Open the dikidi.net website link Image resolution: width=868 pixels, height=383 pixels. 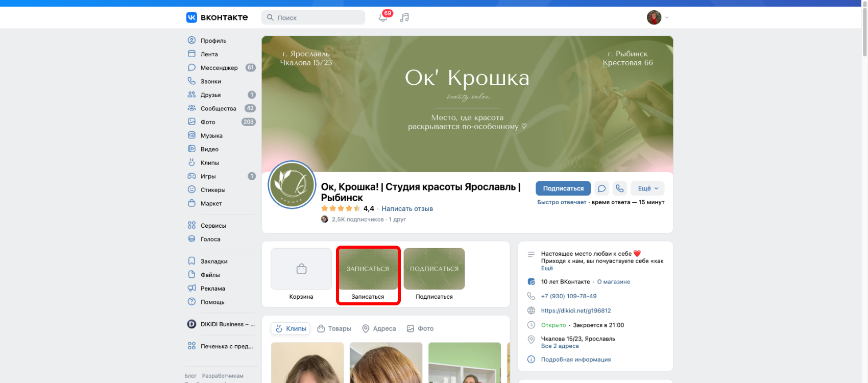click(x=576, y=310)
